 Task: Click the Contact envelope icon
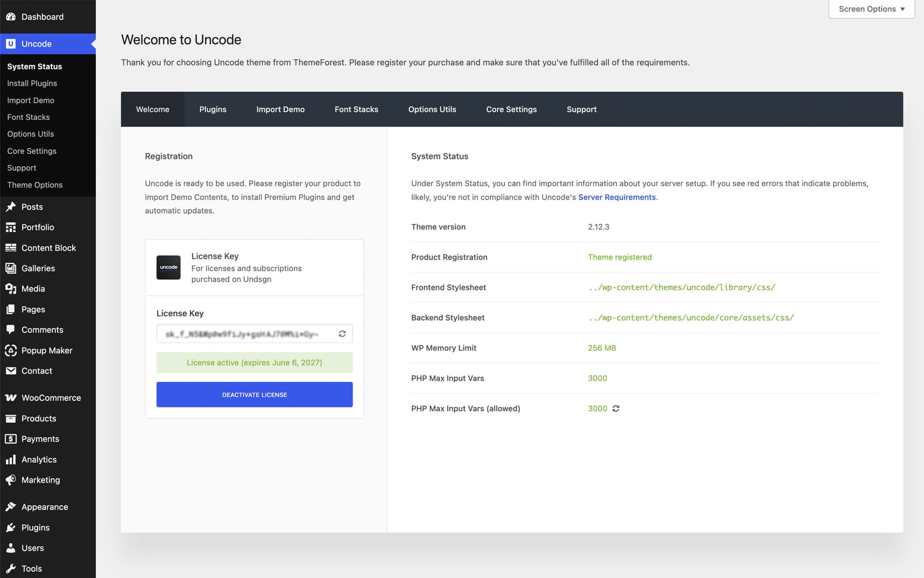(11, 371)
